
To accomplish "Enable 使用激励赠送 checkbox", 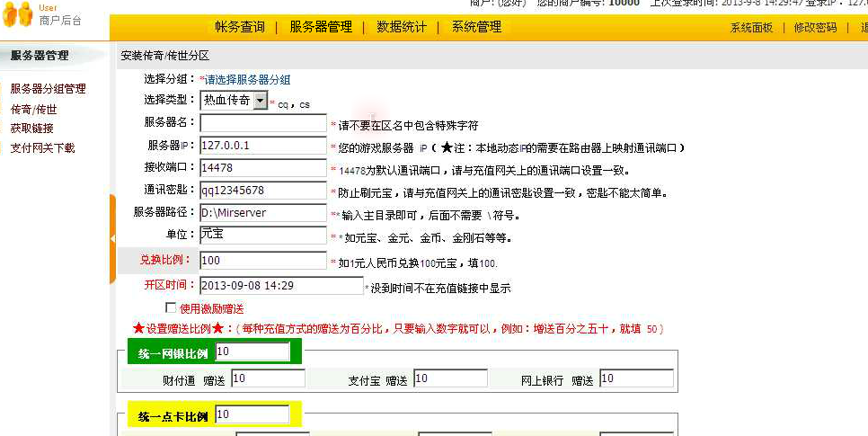I will 171,307.
